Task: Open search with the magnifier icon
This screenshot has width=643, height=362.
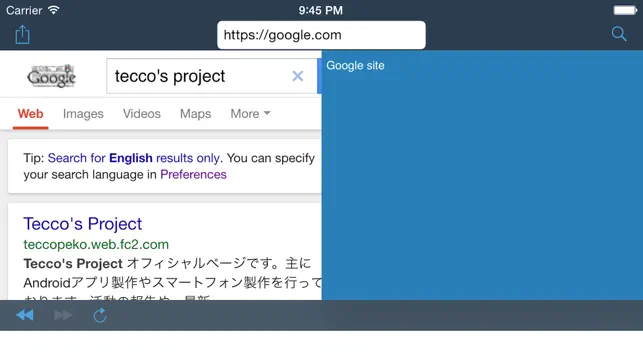Action: tap(619, 34)
